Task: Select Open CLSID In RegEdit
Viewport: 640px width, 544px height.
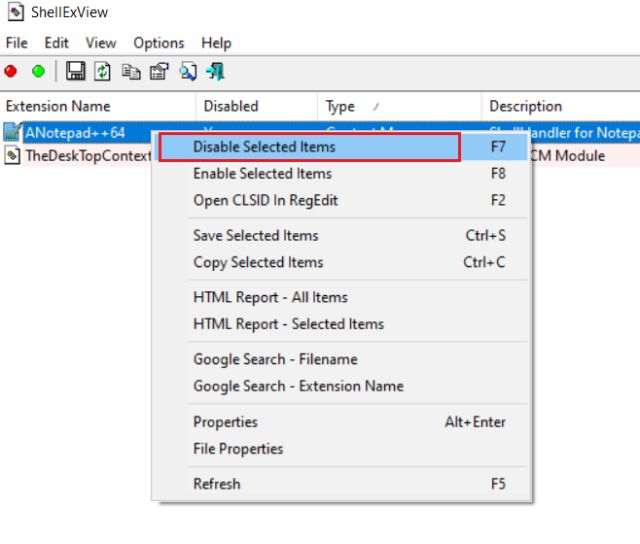Action: (265, 200)
